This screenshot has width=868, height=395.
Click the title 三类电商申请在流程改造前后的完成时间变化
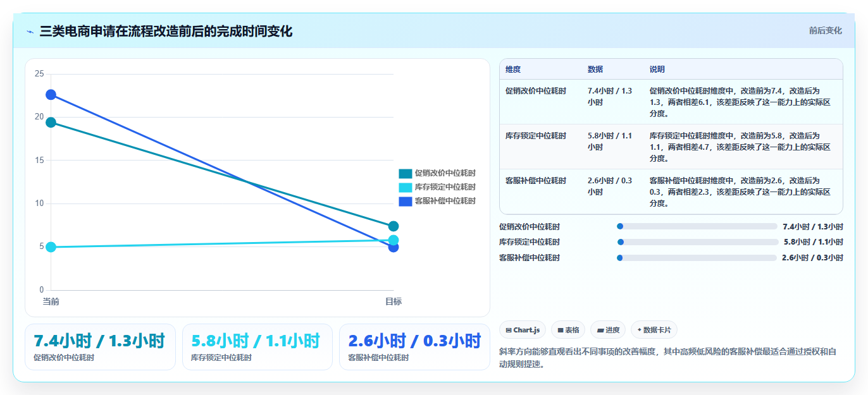[166, 31]
